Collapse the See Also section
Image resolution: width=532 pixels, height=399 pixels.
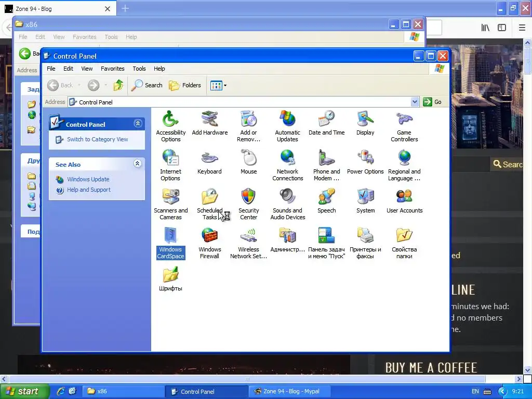[137, 164]
